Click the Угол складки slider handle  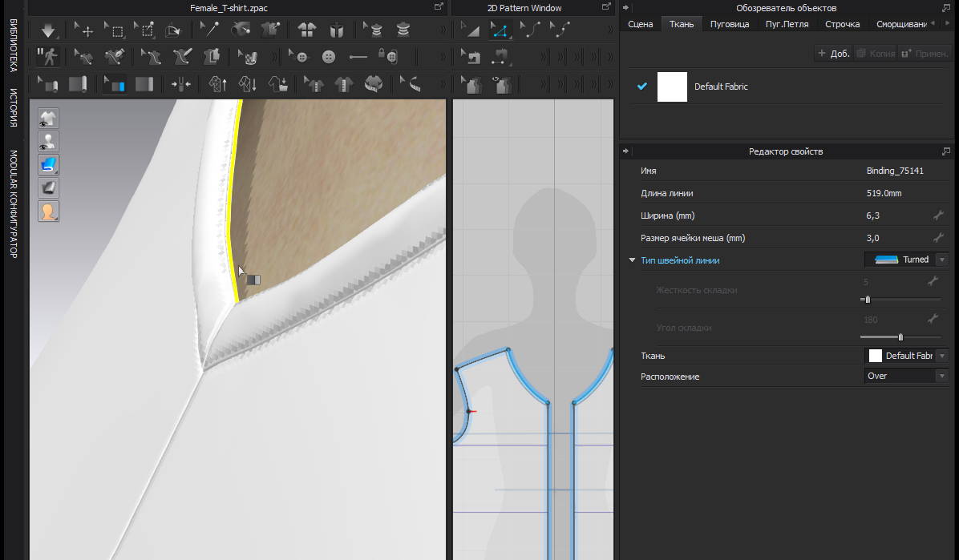click(900, 337)
